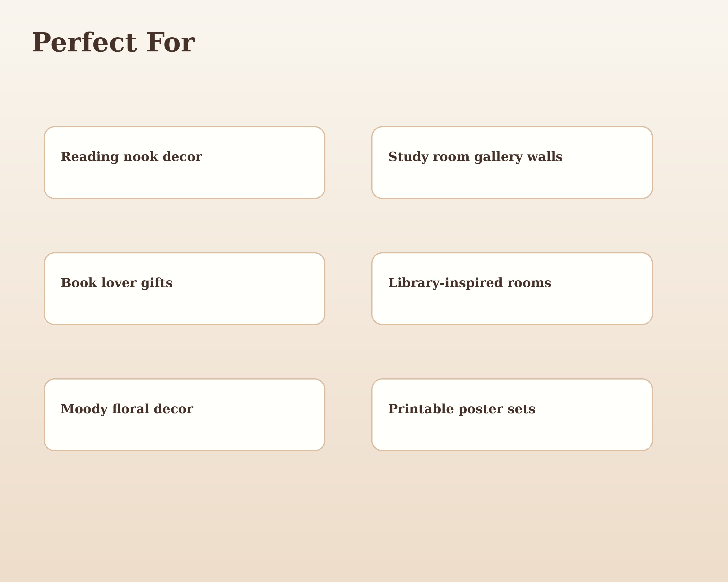Click the 'Book lover gifts' text label
The width and height of the screenshot is (728, 582).
point(116,283)
